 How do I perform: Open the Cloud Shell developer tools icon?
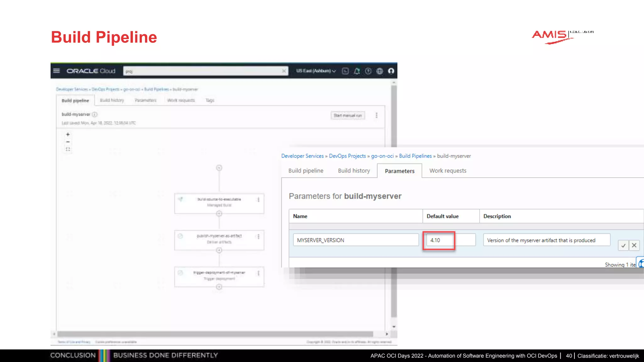(345, 71)
